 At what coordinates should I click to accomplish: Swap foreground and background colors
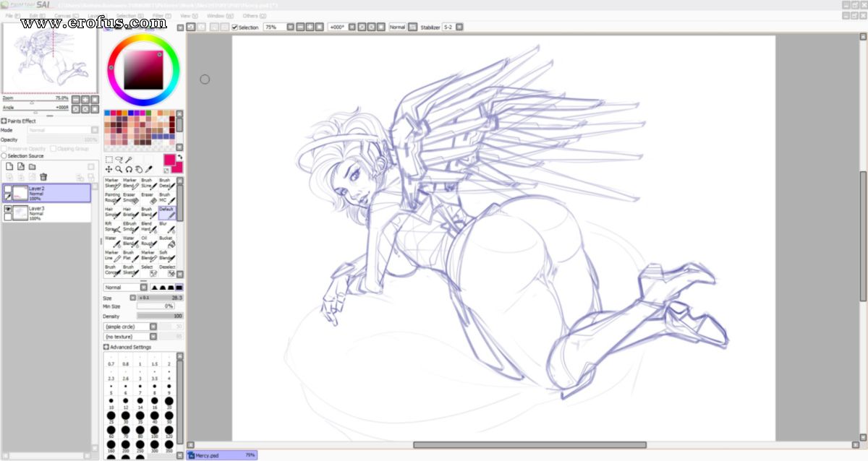point(179,157)
